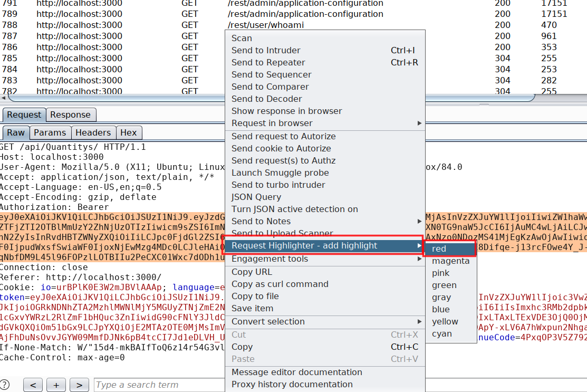Viewport: 587px width, 392px height.
Task: Switch to the Request tab
Action: coord(24,114)
